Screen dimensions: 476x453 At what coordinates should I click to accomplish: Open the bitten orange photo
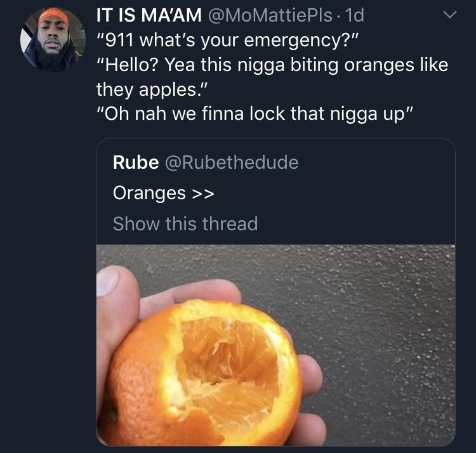coord(275,345)
